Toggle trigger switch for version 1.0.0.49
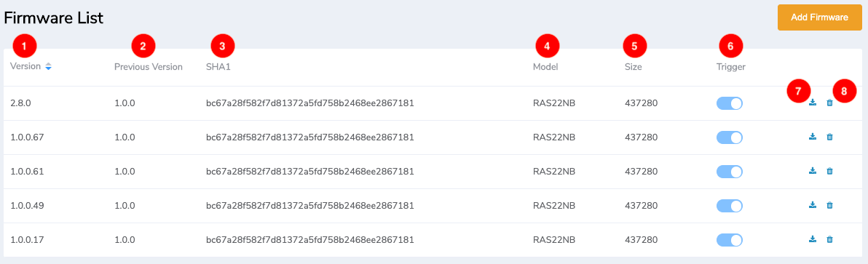 click(729, 206)
